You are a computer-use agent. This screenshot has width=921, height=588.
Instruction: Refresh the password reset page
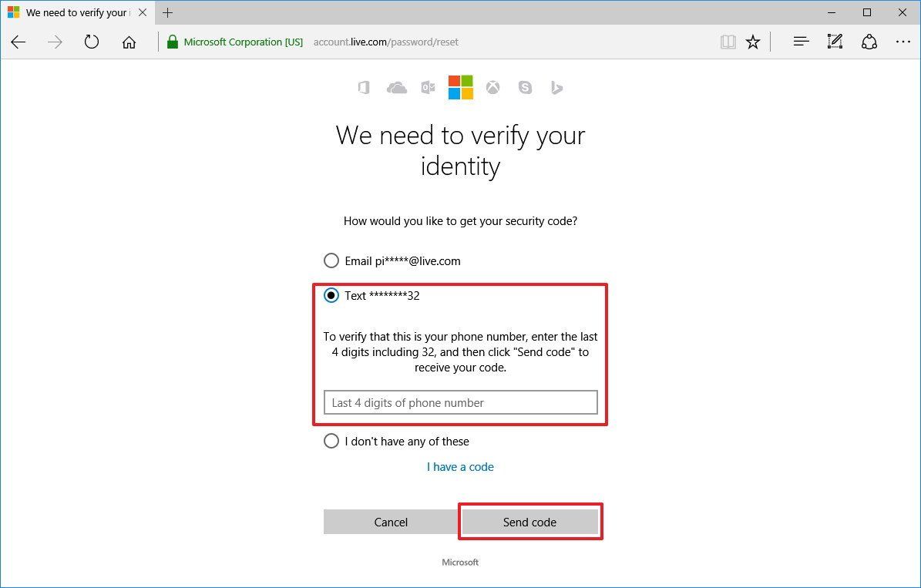(91, 42)
